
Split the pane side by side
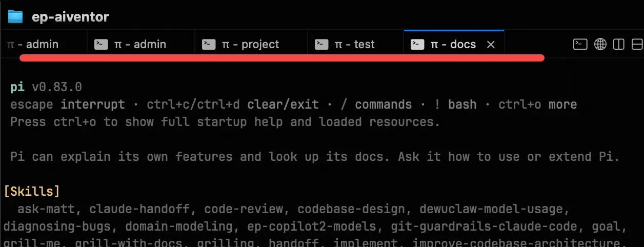click(619, 45)
